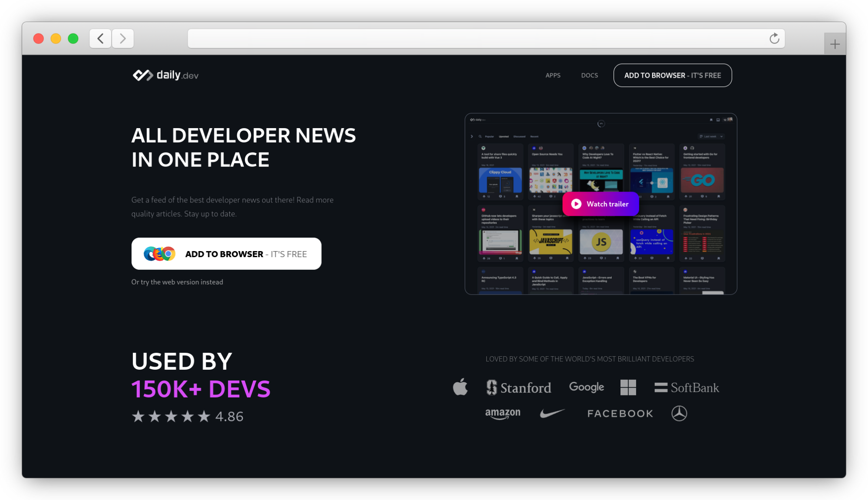Click the Clippy Cloud article thumbnail
This screenshot has height=500, width=868.
tap(500, 180)
